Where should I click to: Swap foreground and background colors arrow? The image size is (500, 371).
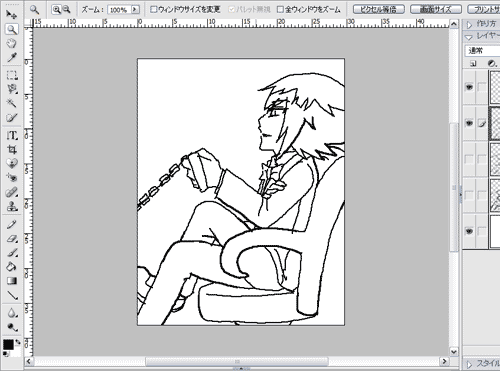18,342
